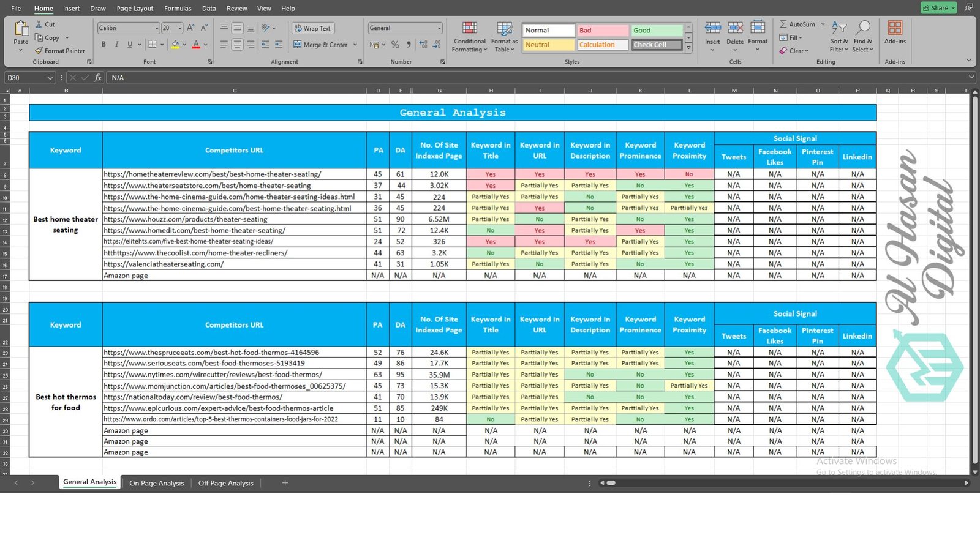
Task: Open the Orientation text angle tool
Action: point(266,28)
